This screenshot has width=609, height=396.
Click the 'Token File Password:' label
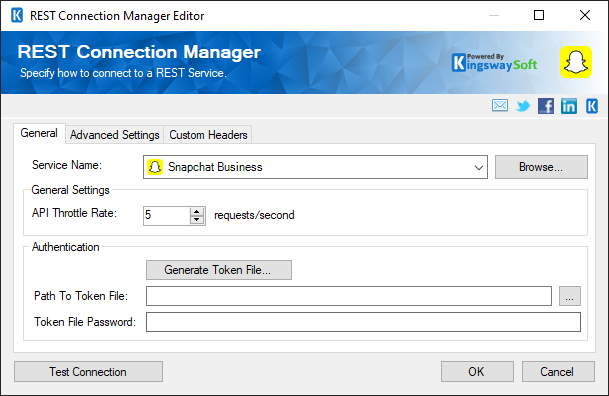pos(85,322)
